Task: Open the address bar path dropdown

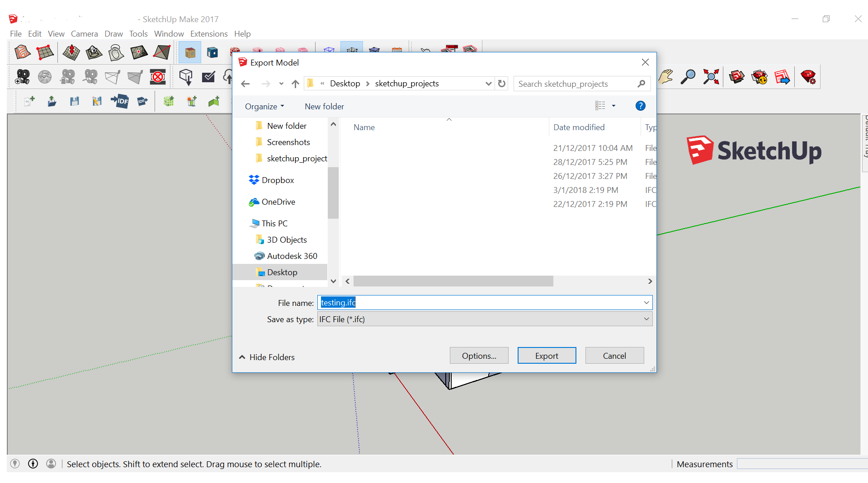Action: [x=488, y=84]
